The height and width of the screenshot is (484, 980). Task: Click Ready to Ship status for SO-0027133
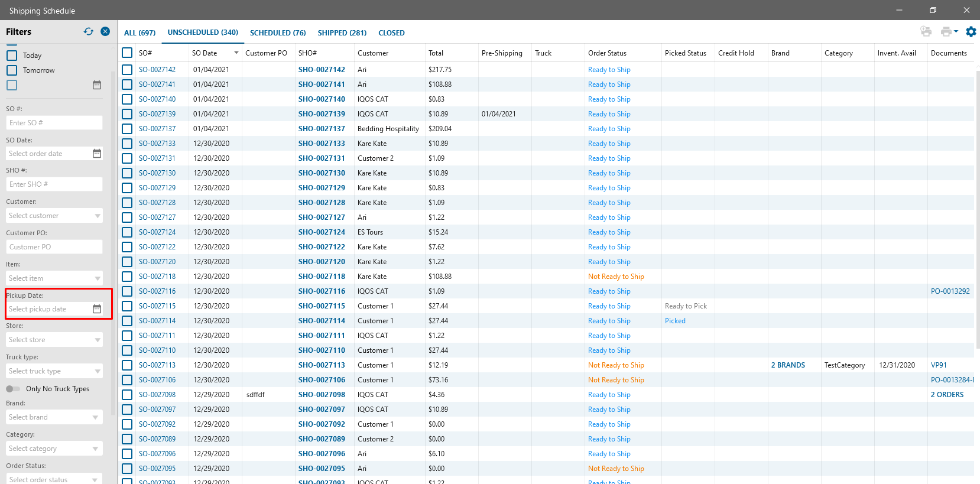(609, 144)
